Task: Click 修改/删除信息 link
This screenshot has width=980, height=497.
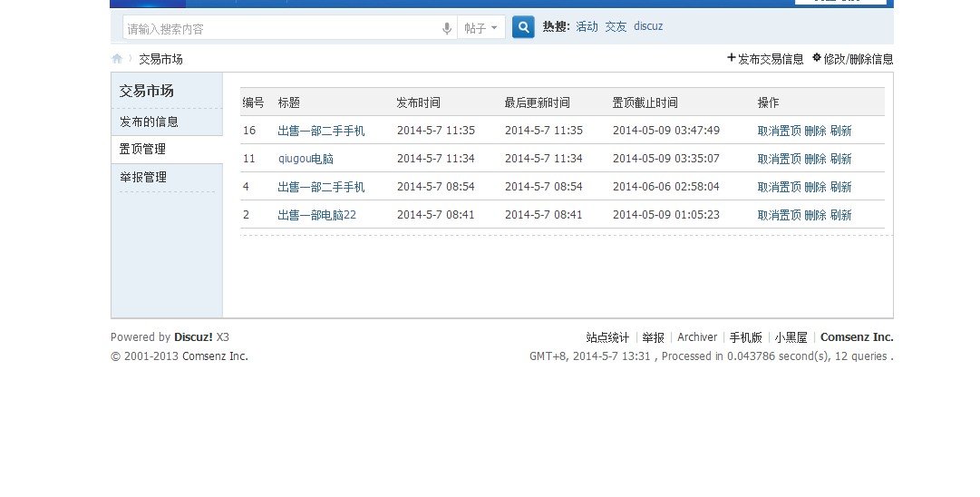Action: click(852, 59)
